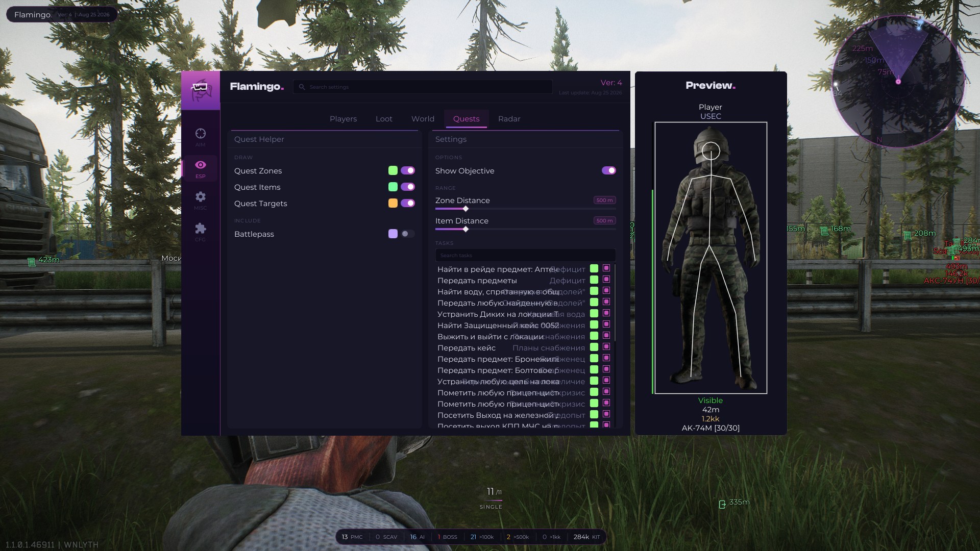The height and width of the screenshot is (551, 980).
Task: Click the Zone Distance 500 m value box
Action: 604,201
